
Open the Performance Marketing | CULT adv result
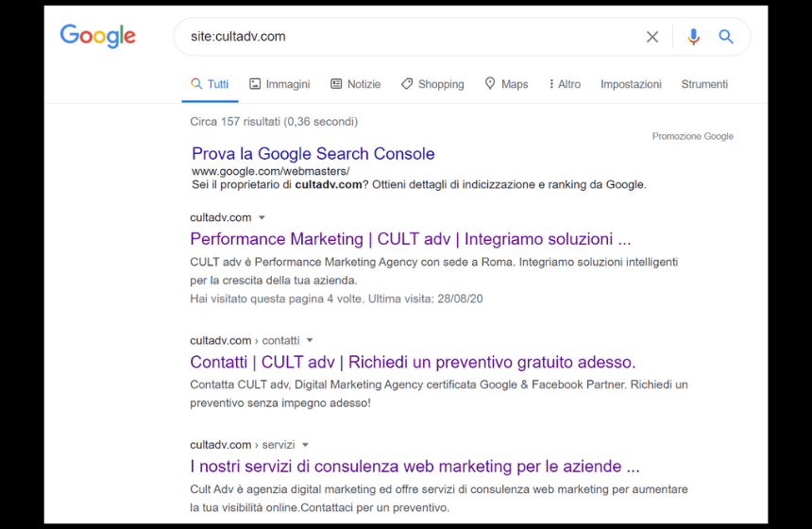click(410, 239)
